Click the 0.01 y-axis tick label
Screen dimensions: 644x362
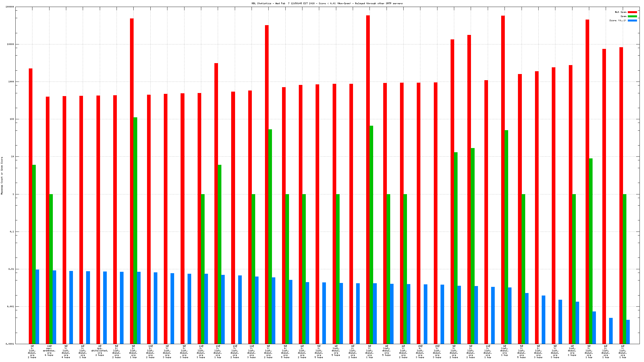click(x=11, y=269)
